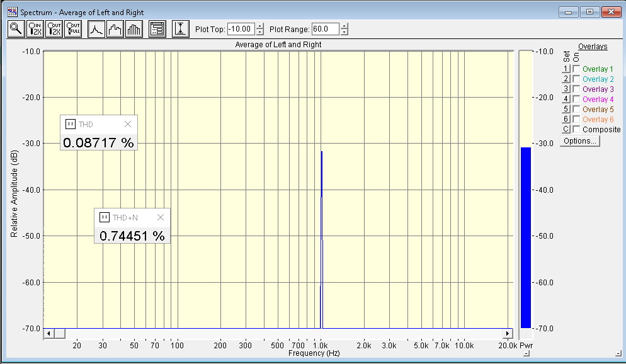Click the Zoom In 2X toolbar icon
Viewport: 626px width, 364px height.
(x=35, y=29)
